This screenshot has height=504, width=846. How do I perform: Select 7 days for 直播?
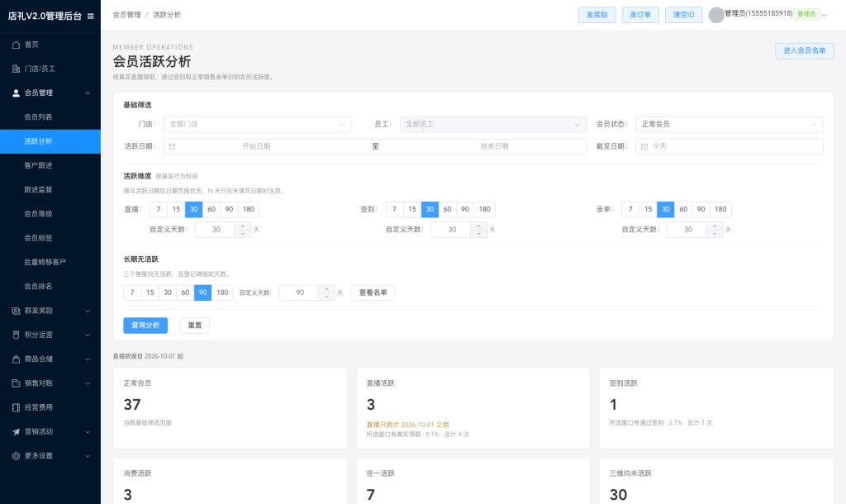tap(159, 209)
